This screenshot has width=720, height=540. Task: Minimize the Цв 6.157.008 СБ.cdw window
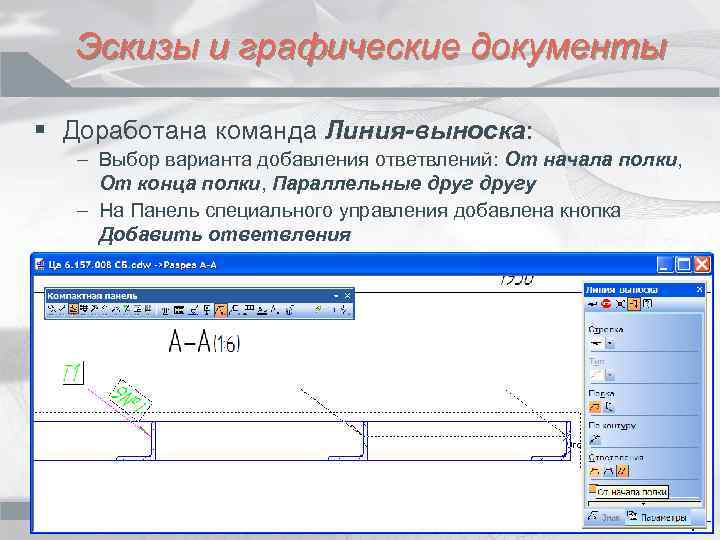665,265
